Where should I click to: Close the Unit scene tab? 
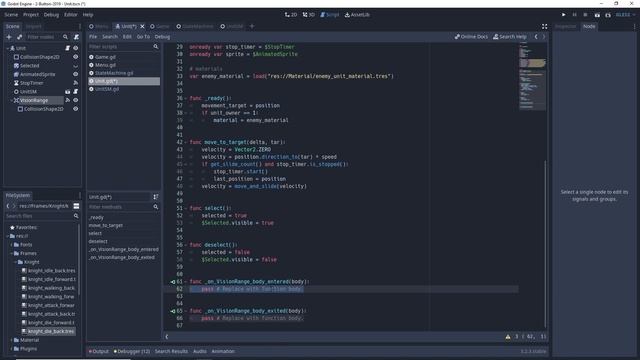click(x=142, y=27)
